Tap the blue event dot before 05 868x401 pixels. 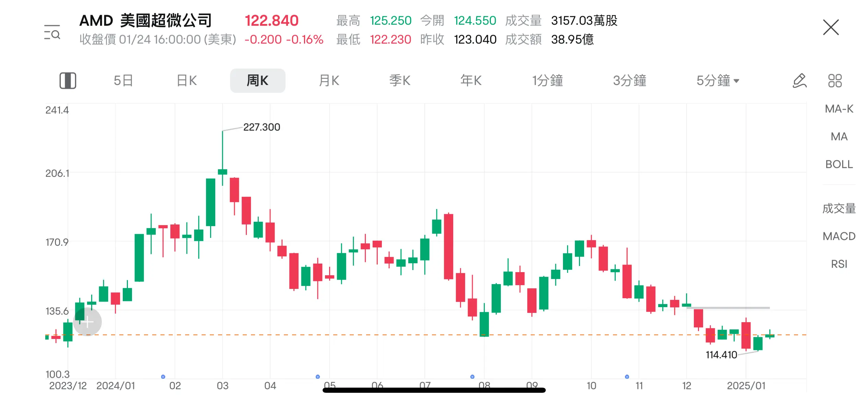[318, 377]
